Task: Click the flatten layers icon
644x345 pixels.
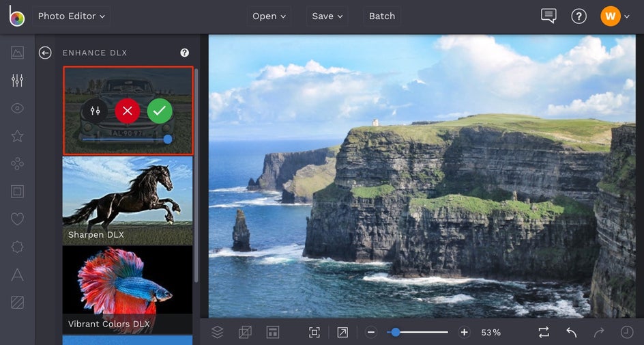Action: pyautogui.click(x=245, y=332)
